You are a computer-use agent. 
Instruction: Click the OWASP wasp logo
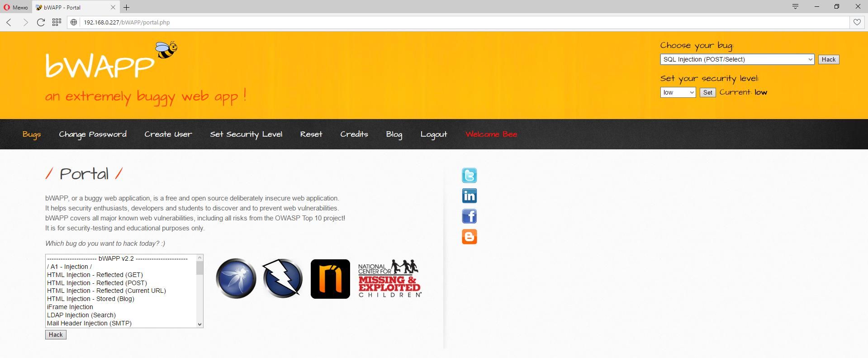click(x=236, y=278)
